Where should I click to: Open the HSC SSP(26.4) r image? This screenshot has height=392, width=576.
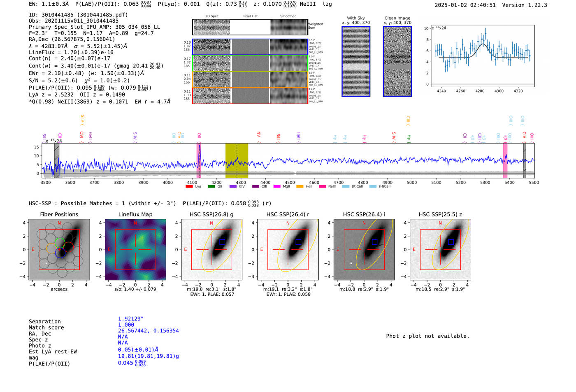point(288,250)
